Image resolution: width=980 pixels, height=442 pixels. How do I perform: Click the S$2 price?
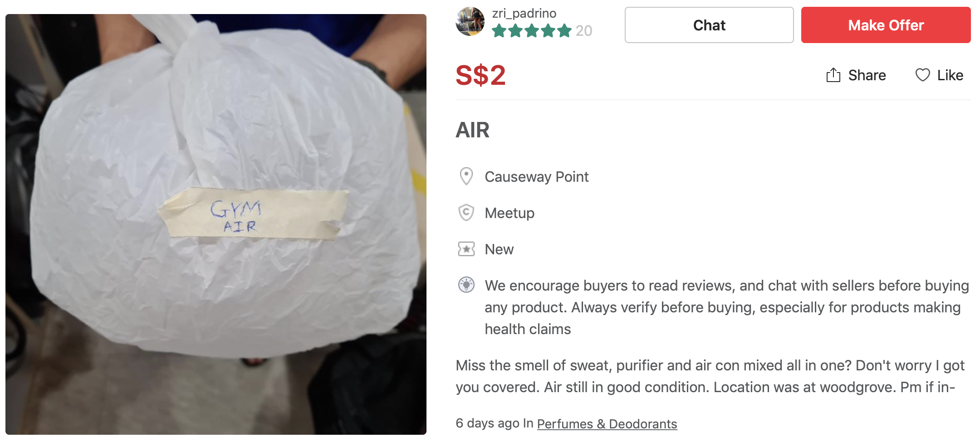coord(480,75)
